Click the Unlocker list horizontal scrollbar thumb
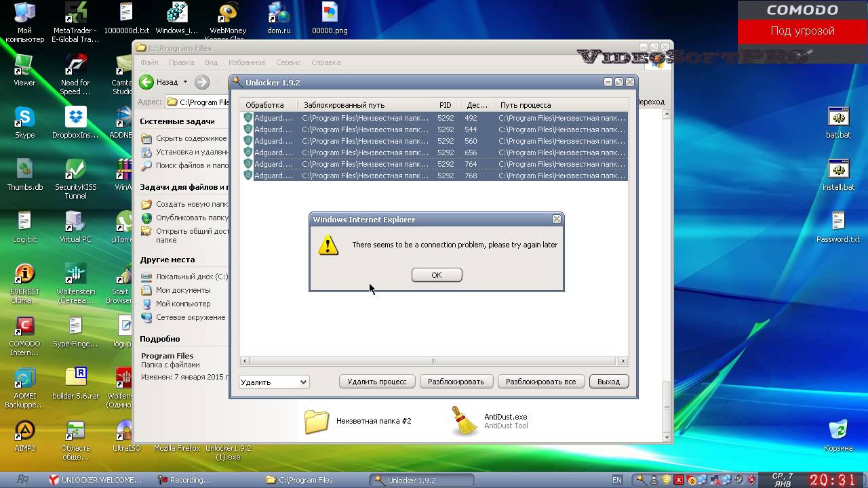The image size is (868, 488). pyautogui.click(x=433, y=361)
